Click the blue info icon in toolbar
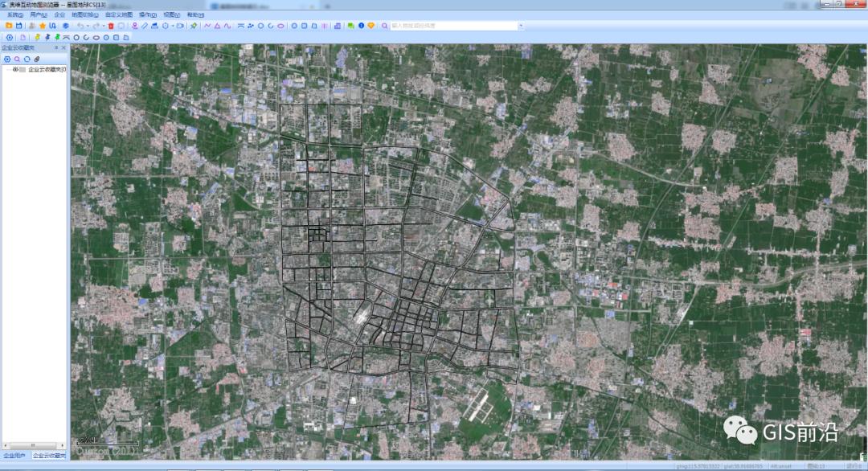 [x=361, y=26]
